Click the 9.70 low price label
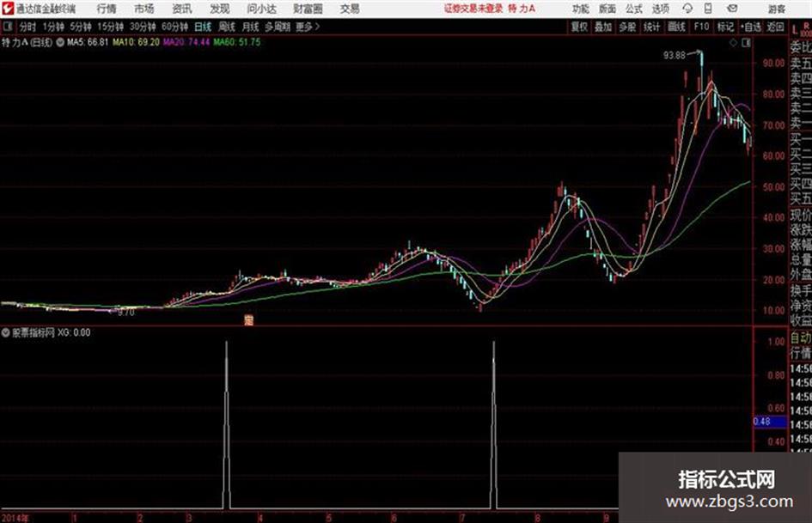The image size is (812, 523). click(x=125, y=313)
